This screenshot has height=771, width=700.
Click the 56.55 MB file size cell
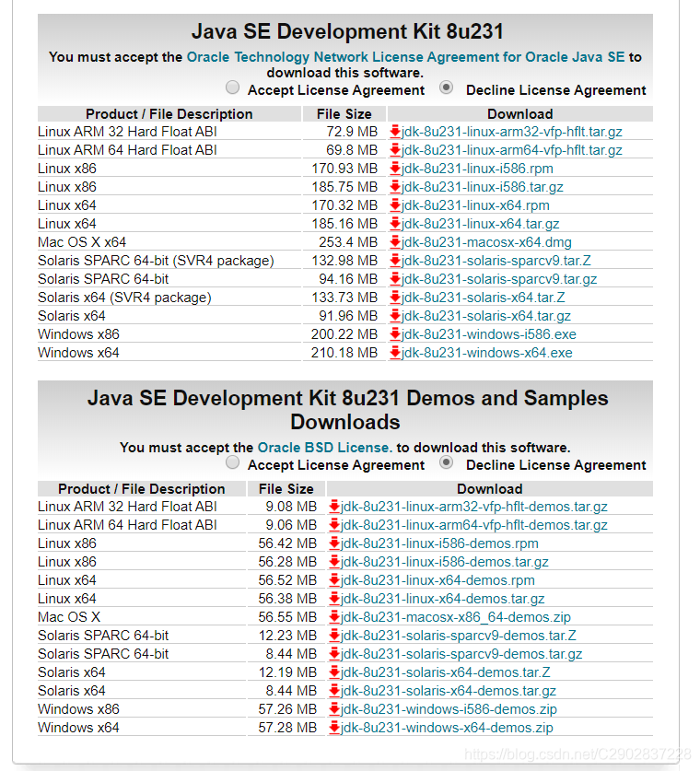286,617
